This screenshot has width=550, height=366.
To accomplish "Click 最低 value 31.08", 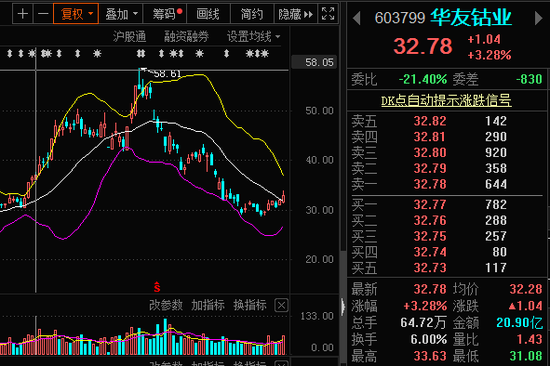I will point(526,356).
